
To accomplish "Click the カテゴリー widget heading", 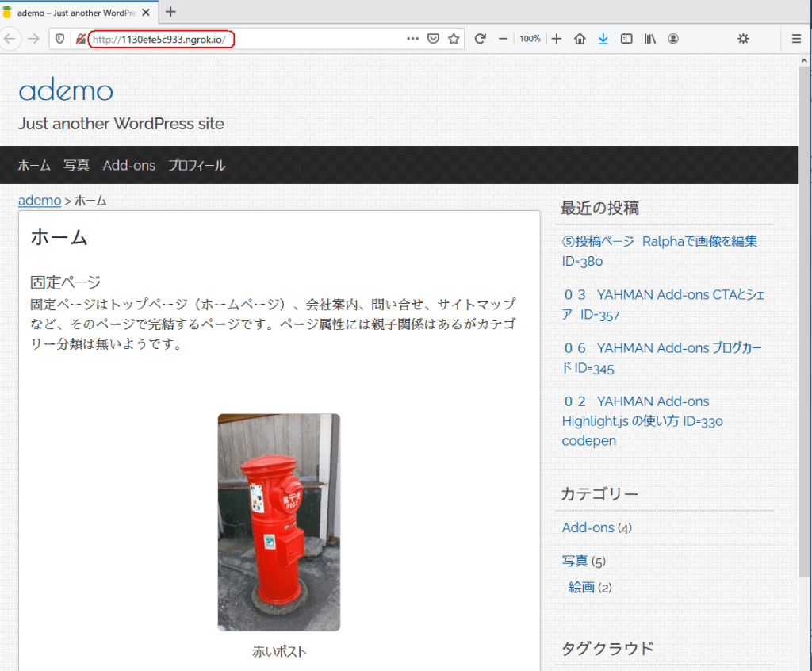I will tap(599, 494).
